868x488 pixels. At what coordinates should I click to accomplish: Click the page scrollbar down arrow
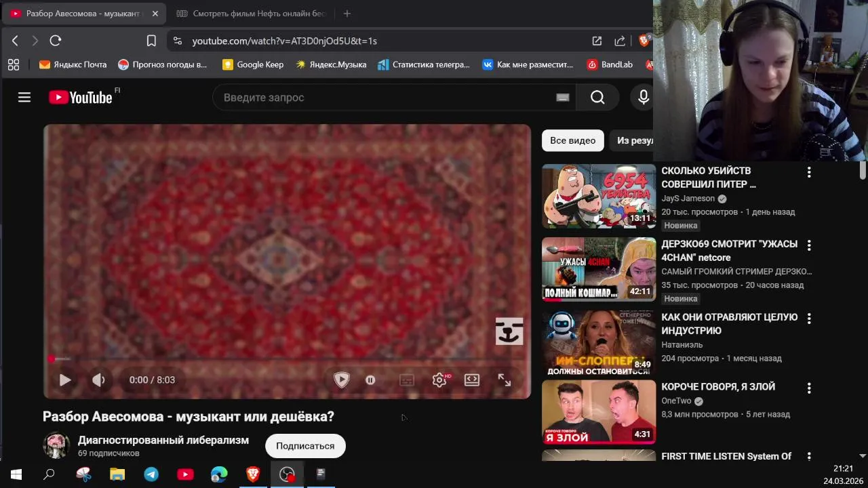click(863, 456)
